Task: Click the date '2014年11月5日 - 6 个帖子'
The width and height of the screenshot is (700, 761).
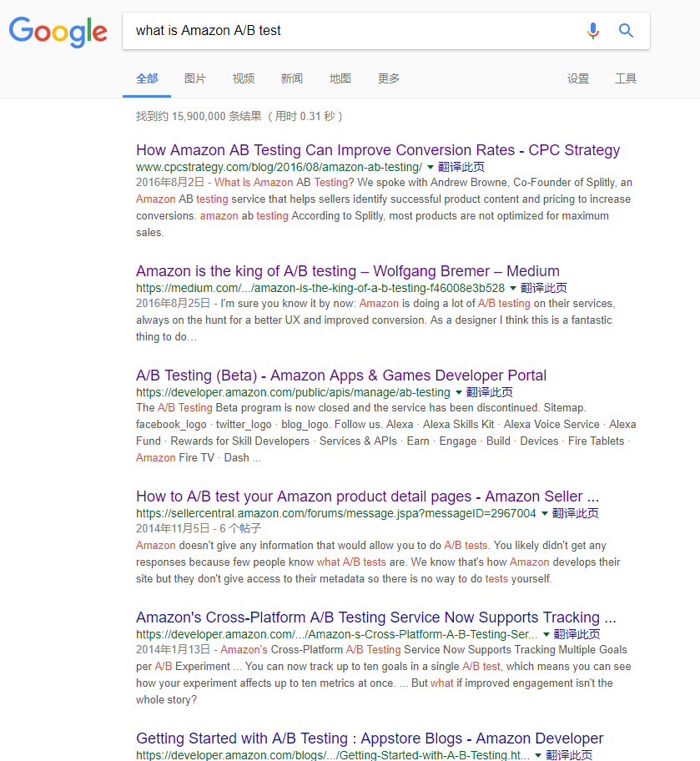Action: click(x=199, y=528)
